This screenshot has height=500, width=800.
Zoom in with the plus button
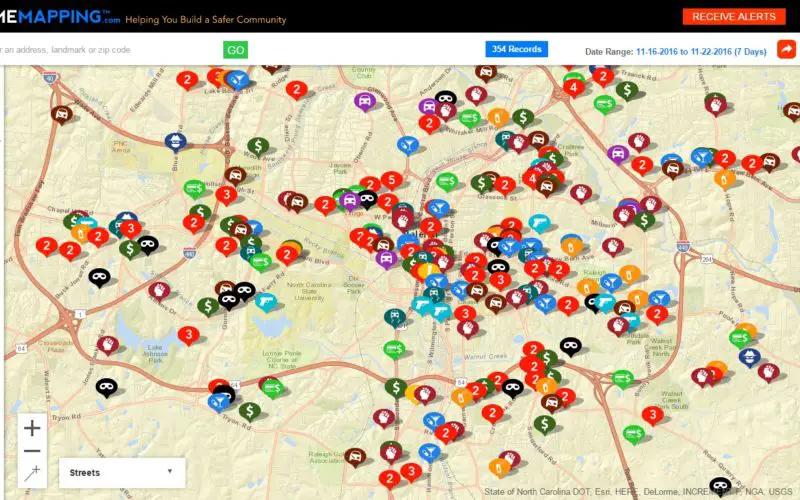[32, 428]
